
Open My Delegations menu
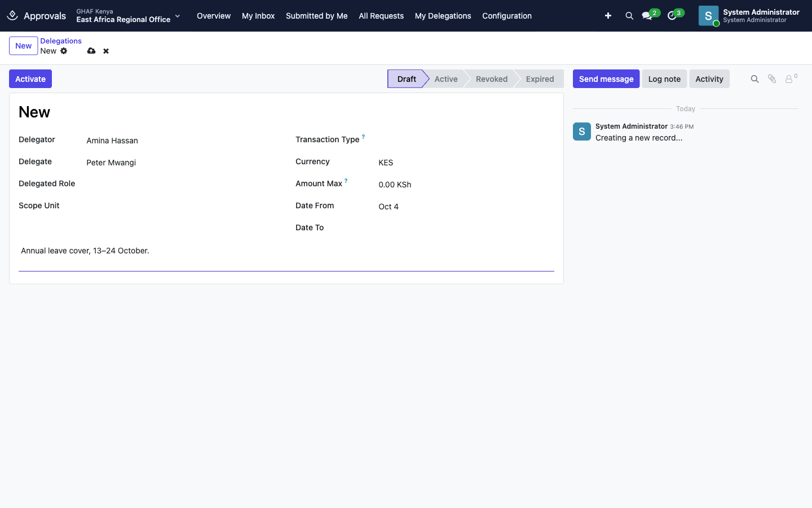(x=443, y=16)
